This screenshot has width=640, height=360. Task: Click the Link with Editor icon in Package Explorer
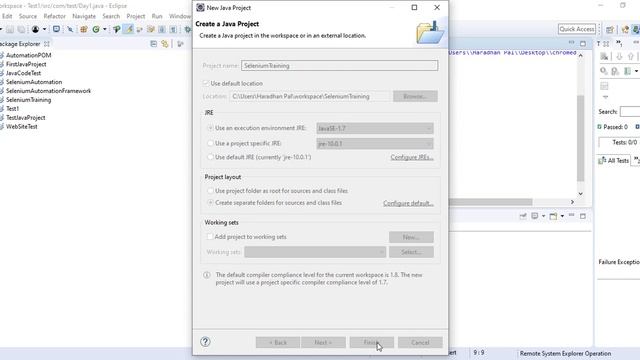(165, 44)
